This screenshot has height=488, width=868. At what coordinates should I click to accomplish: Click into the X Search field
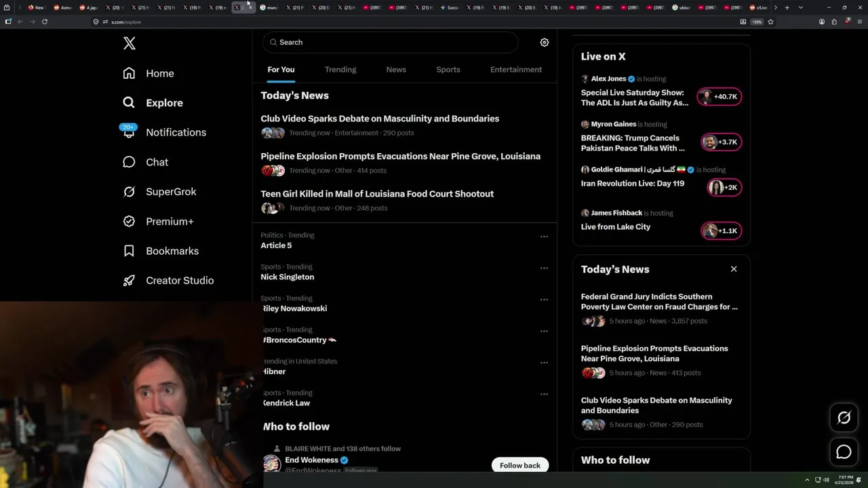point(391,42)
